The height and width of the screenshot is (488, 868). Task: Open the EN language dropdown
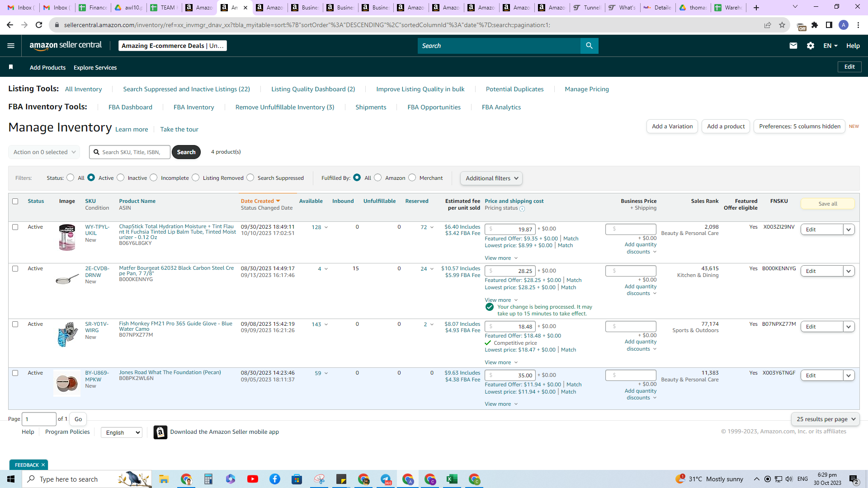tap(830, 46)
